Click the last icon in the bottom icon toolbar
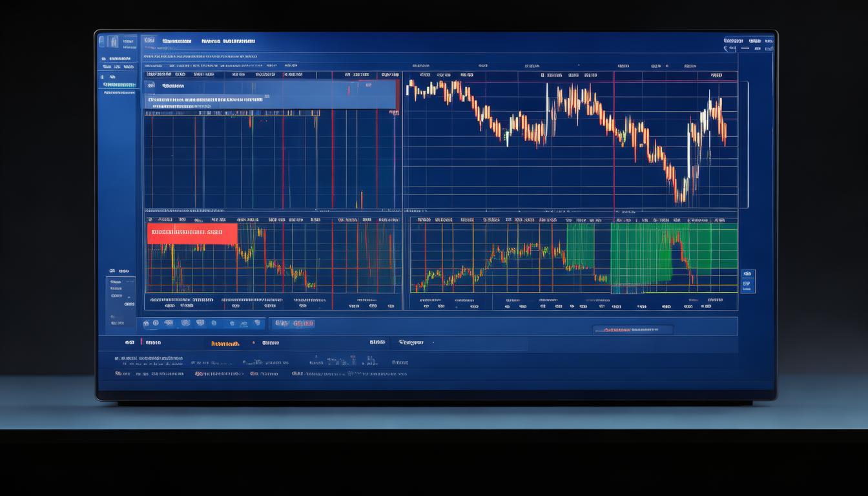 (257, 323)
